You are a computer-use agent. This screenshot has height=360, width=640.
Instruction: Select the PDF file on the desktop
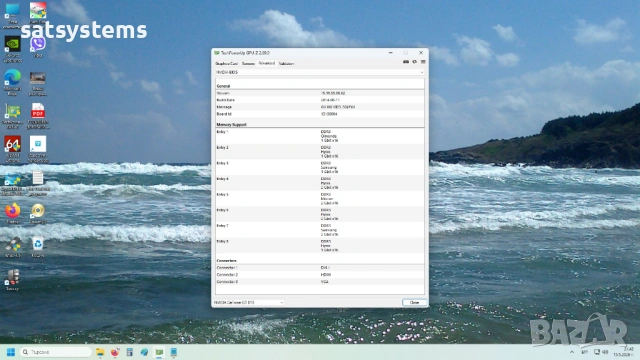pyautogui.click(x=38, y=116)
